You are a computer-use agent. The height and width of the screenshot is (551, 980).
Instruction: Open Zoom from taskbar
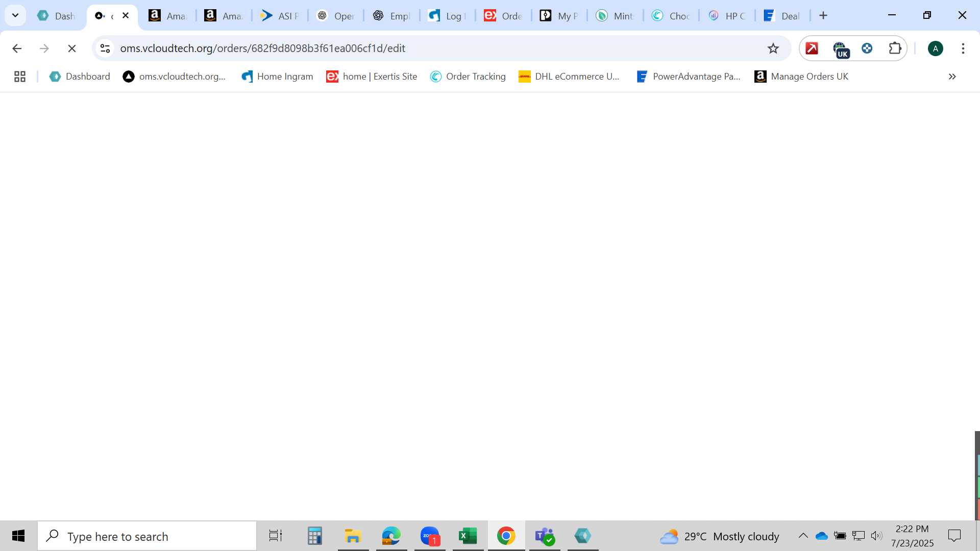[x=430, y=536]
